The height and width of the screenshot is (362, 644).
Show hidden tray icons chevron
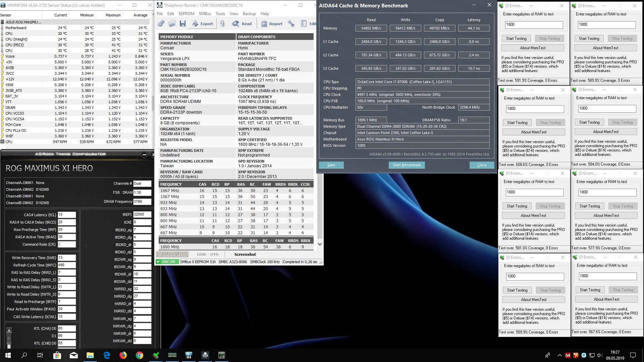[559, 355]
